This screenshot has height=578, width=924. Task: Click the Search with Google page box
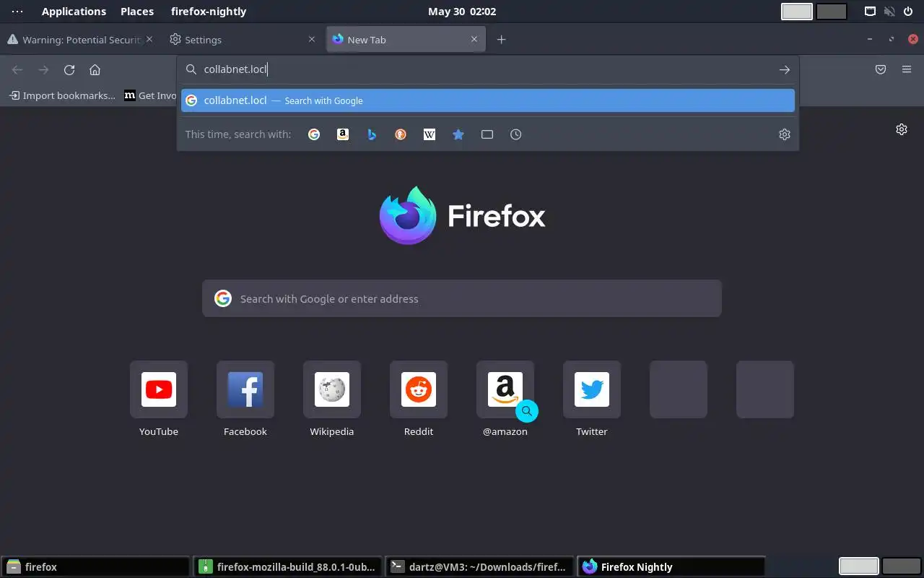click(462, 298)
